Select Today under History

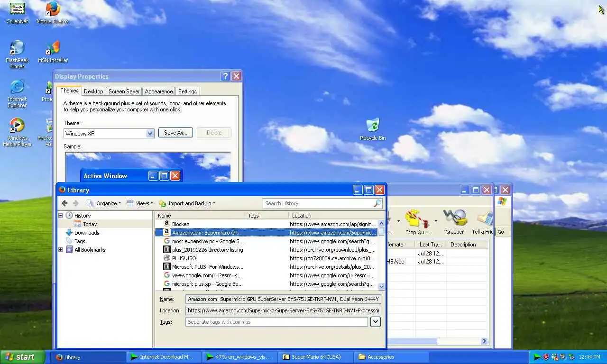pyautogui.click(x=90, y=224)
